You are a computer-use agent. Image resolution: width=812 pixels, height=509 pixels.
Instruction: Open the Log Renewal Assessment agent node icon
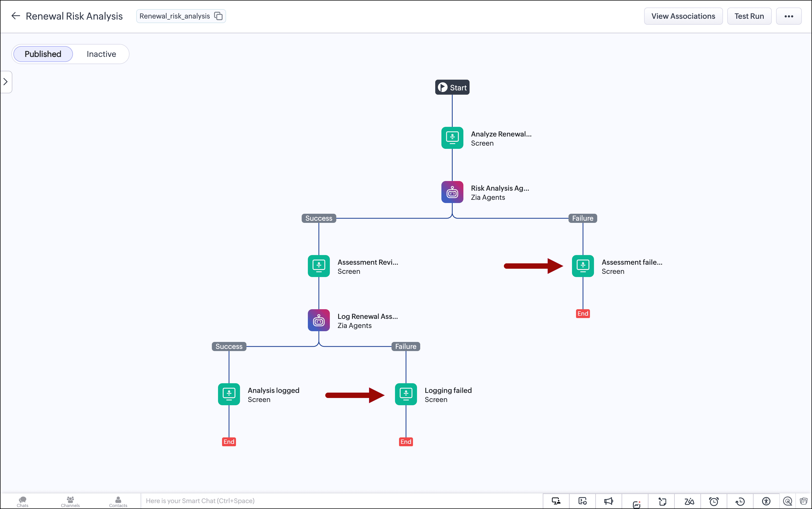point(319,320)
